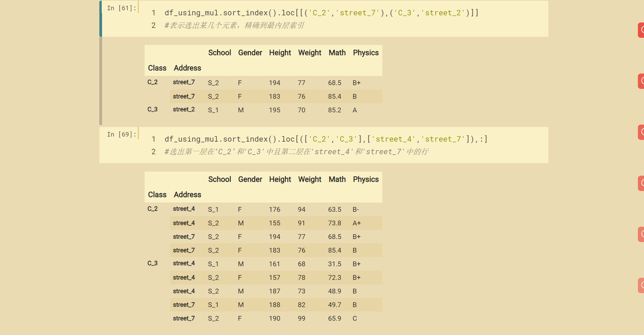Click Math value 85.2
This screenshot has width=644, height=335.
pyautogui.click(x=334, y=110)
